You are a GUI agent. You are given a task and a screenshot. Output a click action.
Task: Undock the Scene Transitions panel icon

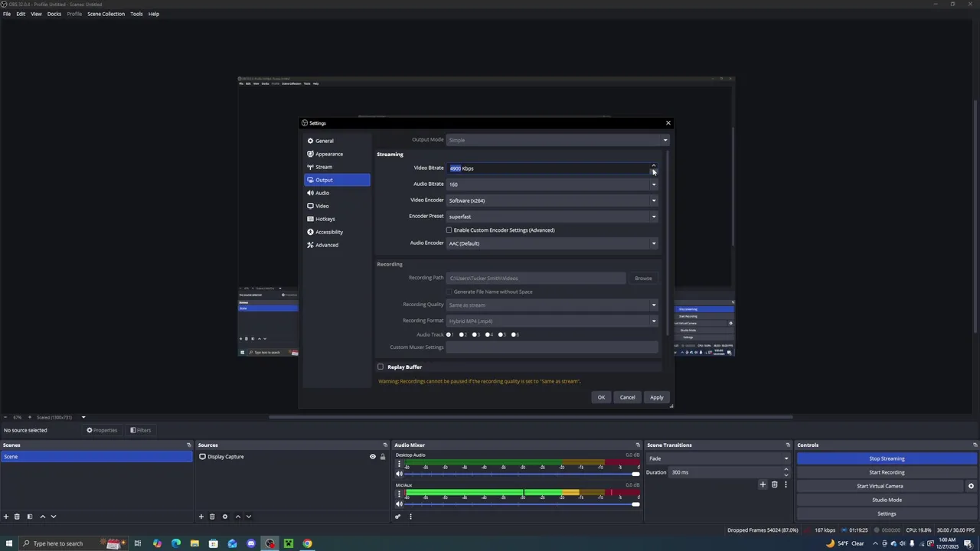[788, 445]
